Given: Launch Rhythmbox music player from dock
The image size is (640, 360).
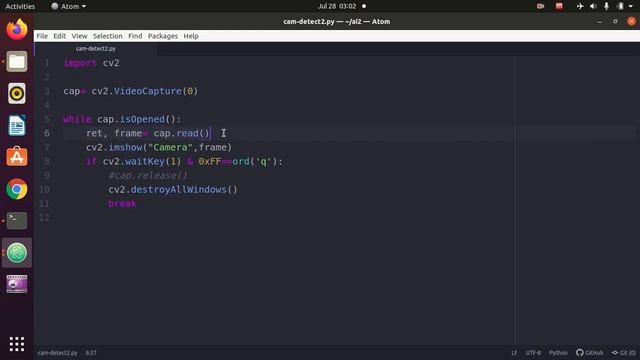Looking at the screenshot, I should click(17, 93).
